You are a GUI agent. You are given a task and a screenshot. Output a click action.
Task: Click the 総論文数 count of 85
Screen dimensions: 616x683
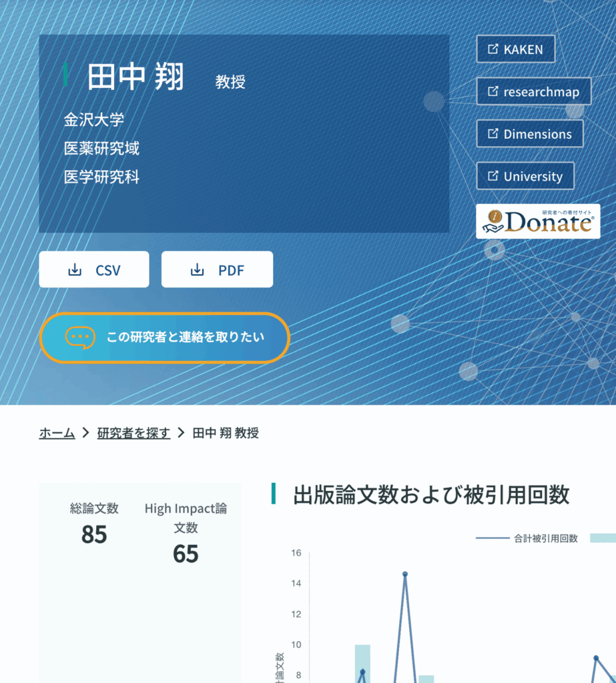[x=94, y=535]
